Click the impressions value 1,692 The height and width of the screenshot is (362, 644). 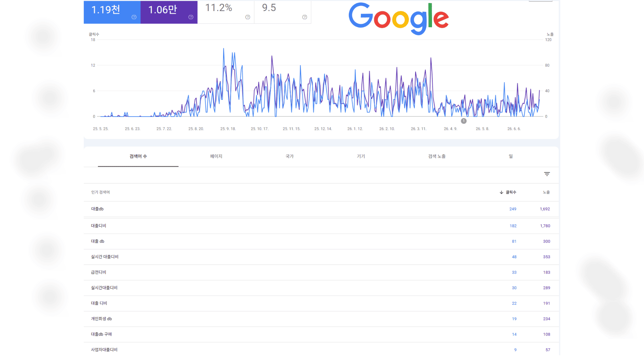pos(545,209)
